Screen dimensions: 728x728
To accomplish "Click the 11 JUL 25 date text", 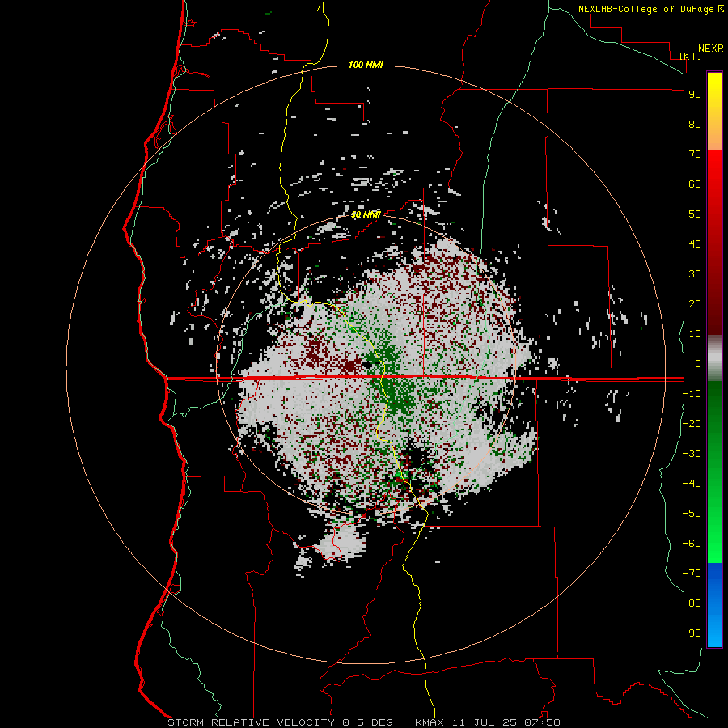I will point(485,722).
